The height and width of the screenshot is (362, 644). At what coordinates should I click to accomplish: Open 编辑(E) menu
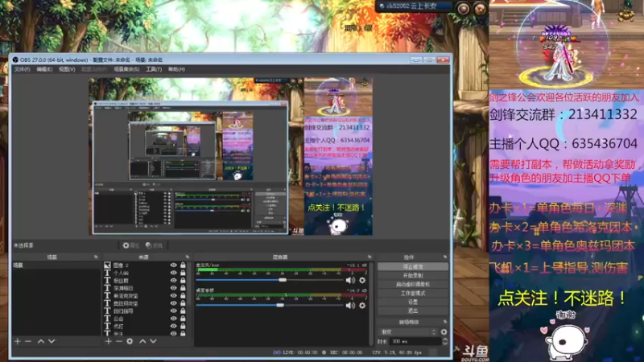tap(44, 69)
